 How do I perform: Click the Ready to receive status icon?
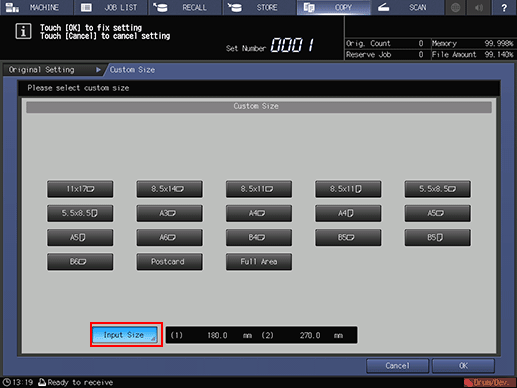(x=42, y=382)
